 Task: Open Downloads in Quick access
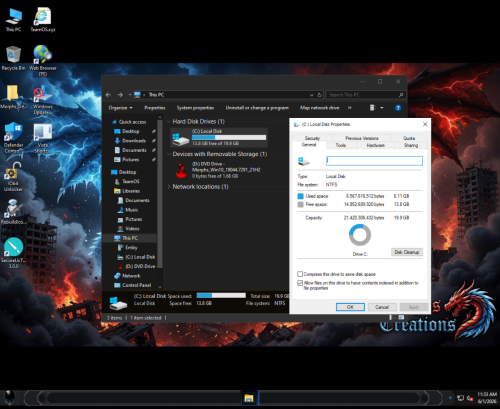click(x=134, y=141)
